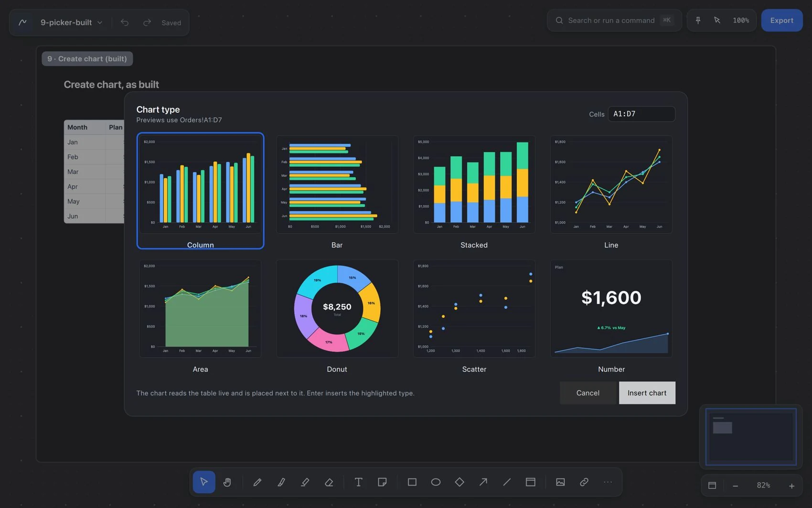Cancel the chart type dialog
The image size is (812, 508).
coord(588,393)
